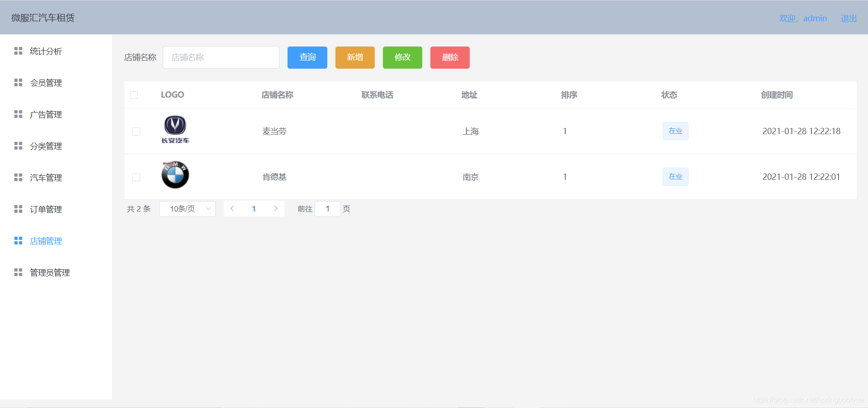This screenshot has height=408, width=868.
Task: Click the 在业 status tag for 肯德基
Action: click(x=675, y=177)
